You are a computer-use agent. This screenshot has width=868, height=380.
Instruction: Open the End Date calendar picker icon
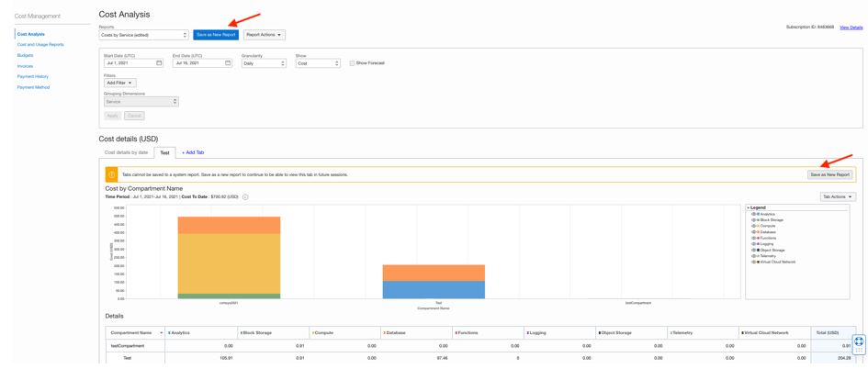(x=228, y=63)
